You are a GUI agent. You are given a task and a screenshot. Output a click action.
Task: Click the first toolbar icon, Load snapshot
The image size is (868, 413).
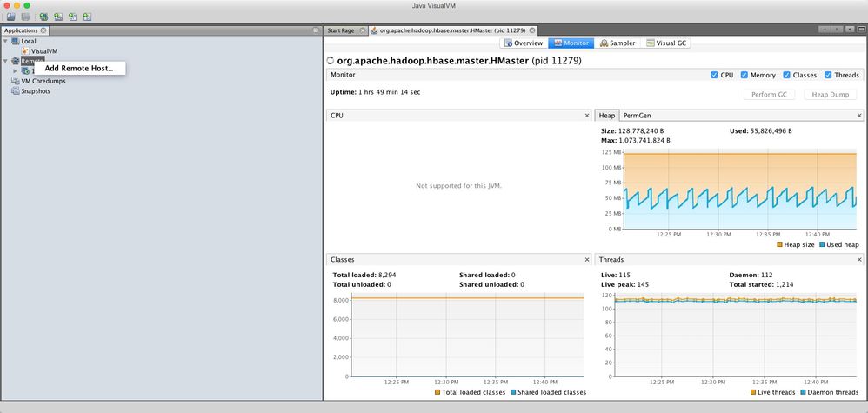point(10,17)
